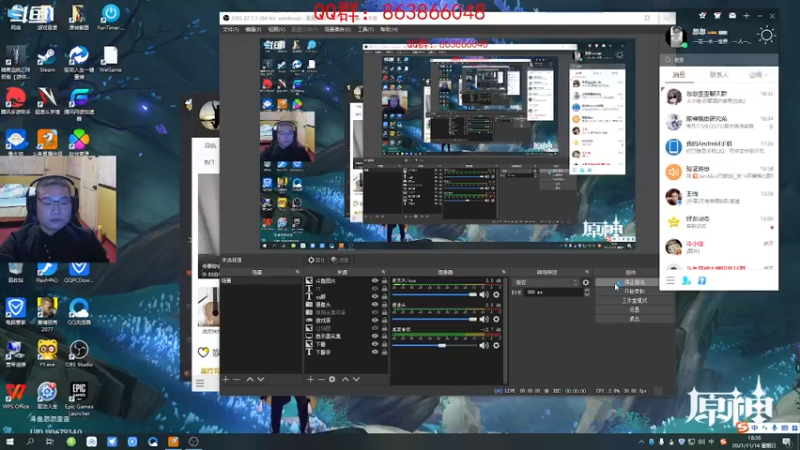Adjust 摄像头 mixer volume slider

(x=434, y=319)
